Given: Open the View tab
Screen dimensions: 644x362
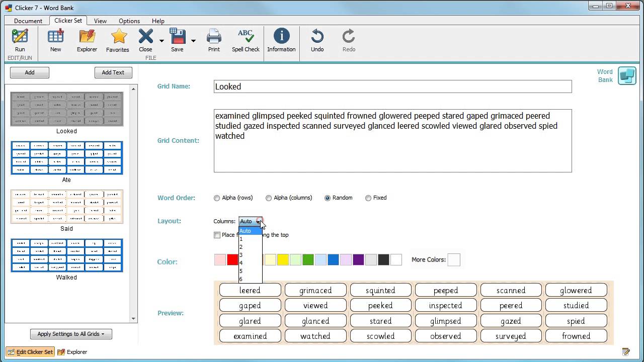Looking at the screenshot, I should pos(100,21).
